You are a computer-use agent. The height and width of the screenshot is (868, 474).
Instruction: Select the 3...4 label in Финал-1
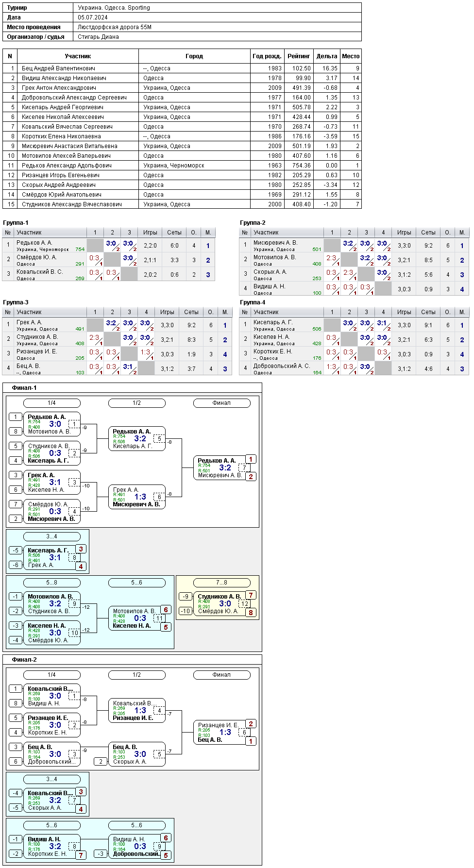(52, 536)
